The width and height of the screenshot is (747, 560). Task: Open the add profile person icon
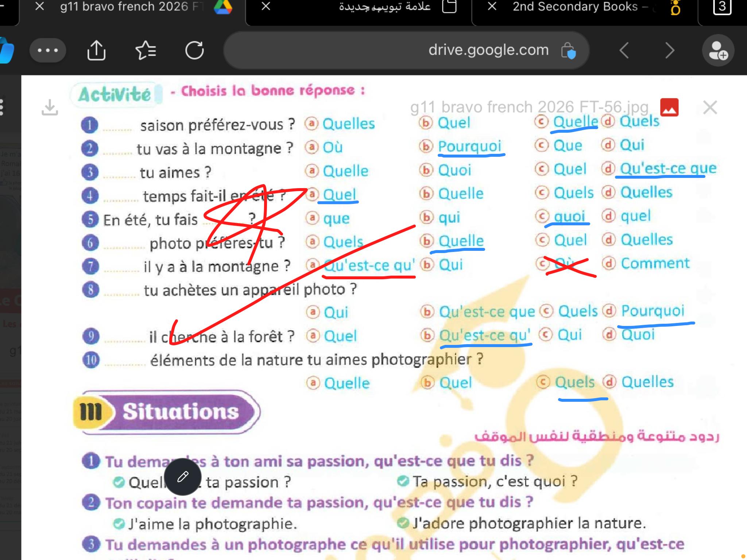[718, 50]
